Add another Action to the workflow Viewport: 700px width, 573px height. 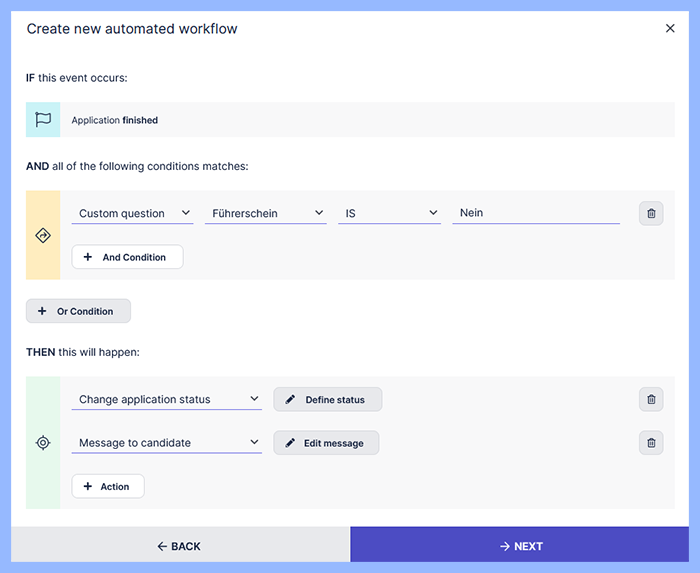coord(108,487)
